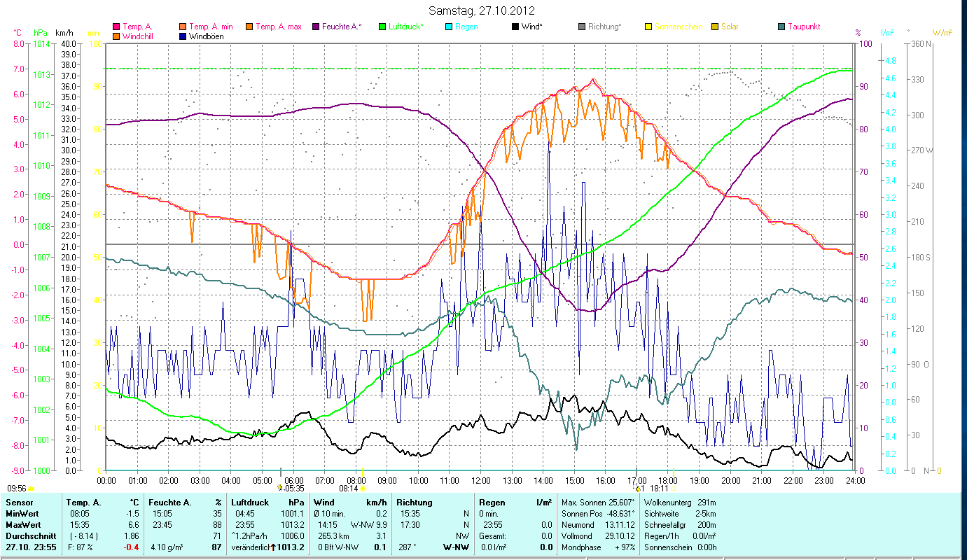Click the 'Luftdruck' column header in table
967x560 pixels.
click(251, 503)
